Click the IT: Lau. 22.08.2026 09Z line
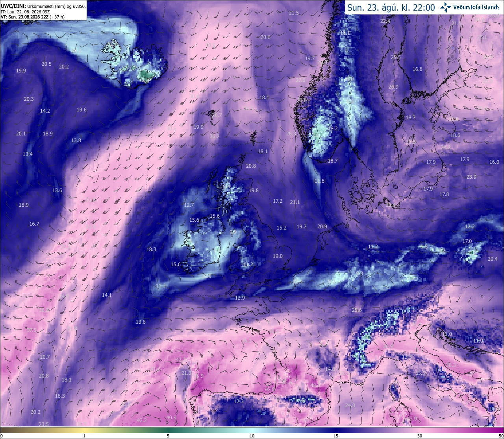This screenshot has height=439, width=504. [x=25, y=12]
